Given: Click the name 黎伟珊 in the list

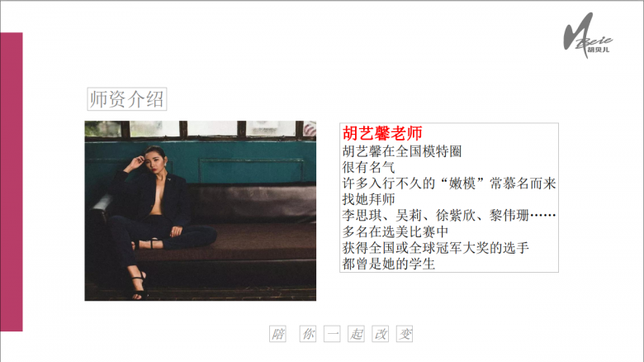Looking at the screenshot, I should point(509,215).
